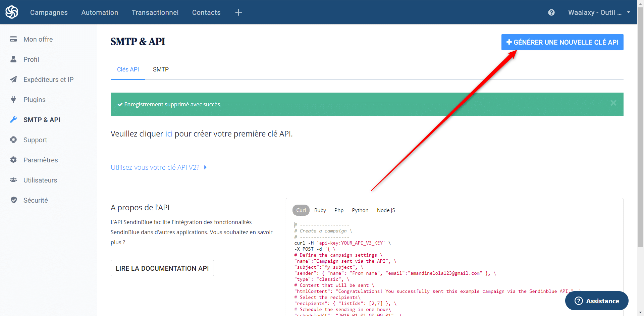Click the '# Create a campaign' comment line
Image resolution: width=644 pixels, height=316 pixels.
323,231
